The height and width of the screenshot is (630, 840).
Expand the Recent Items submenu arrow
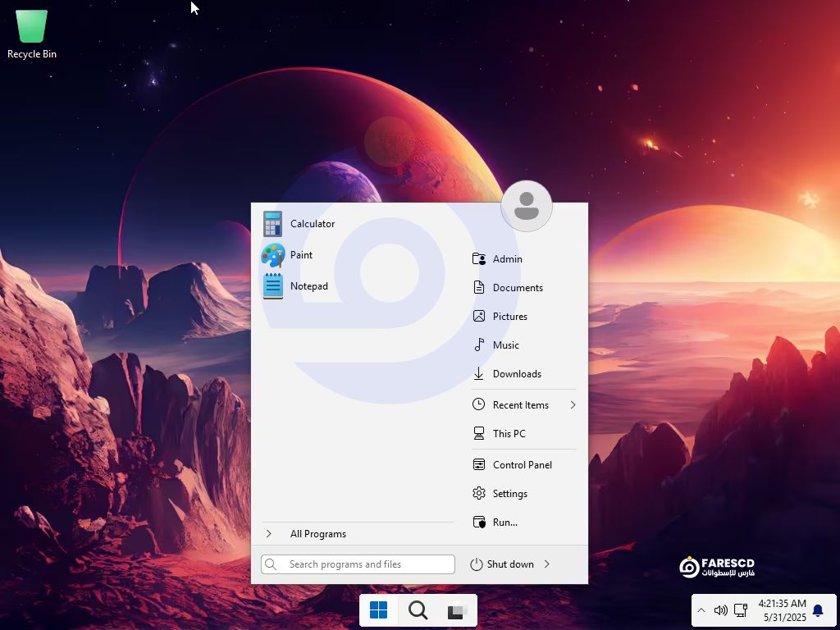573,405
